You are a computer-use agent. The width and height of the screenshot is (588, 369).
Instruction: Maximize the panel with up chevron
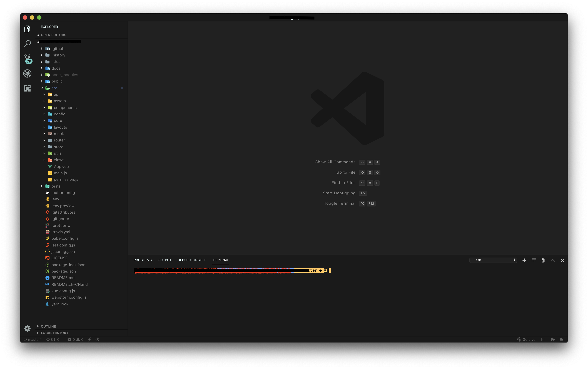[x=553, y=260]
